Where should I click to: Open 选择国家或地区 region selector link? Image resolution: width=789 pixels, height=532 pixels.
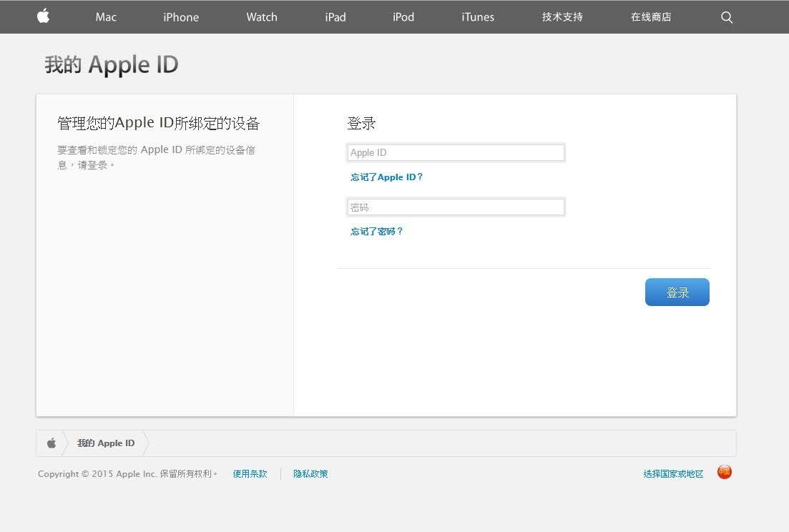[673, 473]
